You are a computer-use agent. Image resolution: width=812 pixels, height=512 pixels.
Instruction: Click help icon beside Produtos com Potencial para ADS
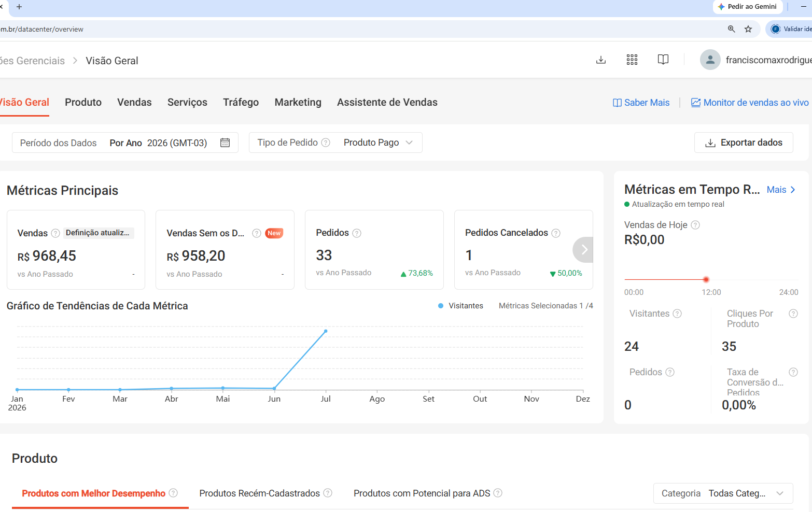498,493
